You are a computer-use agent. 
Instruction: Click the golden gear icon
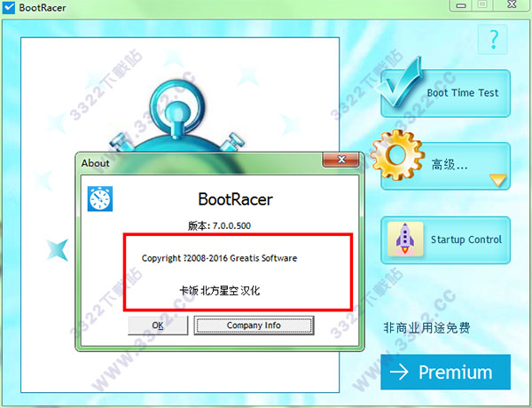click(397, 155)
